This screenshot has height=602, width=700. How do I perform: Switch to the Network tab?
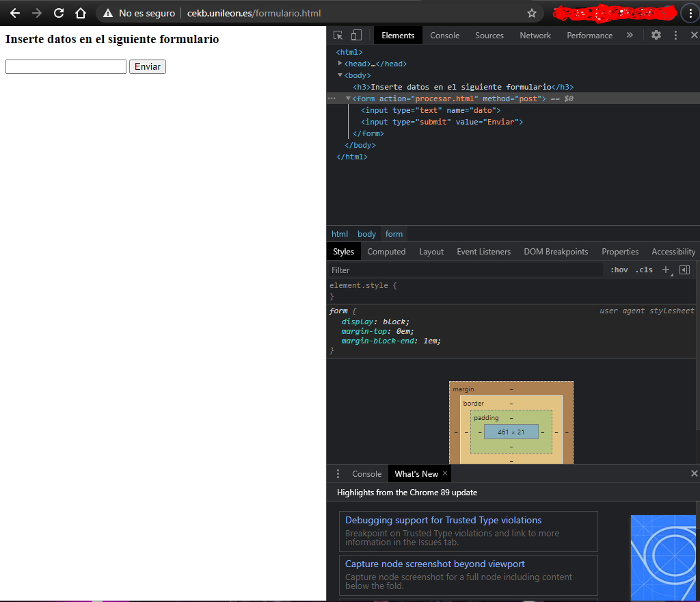[535, 35]
